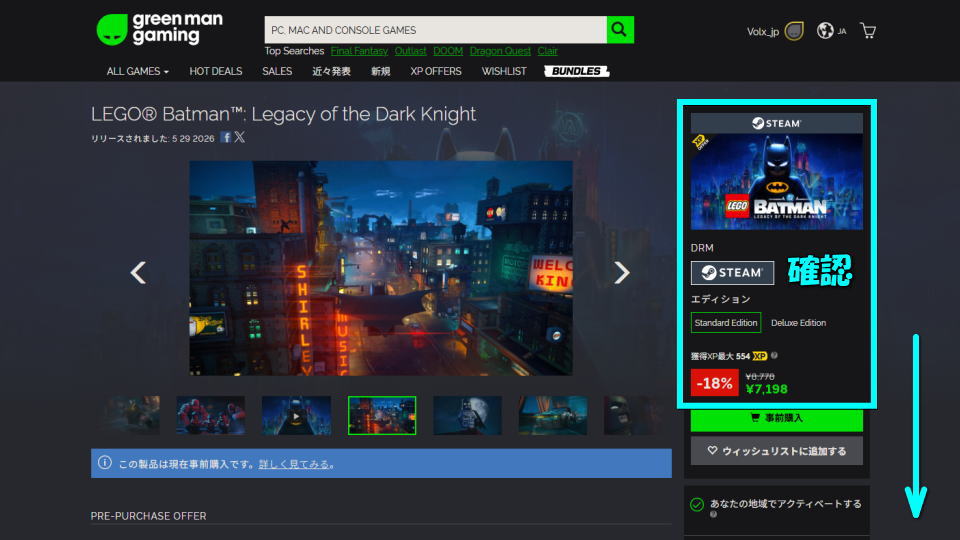960x540 pixels.
Task: Go to the BUNDLES page
Action: coord(576,72)
